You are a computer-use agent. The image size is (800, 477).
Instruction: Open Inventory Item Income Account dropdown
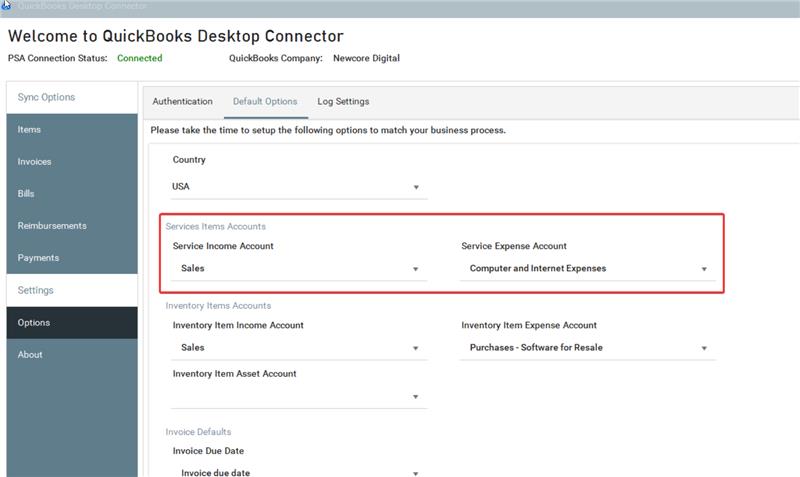299,348
